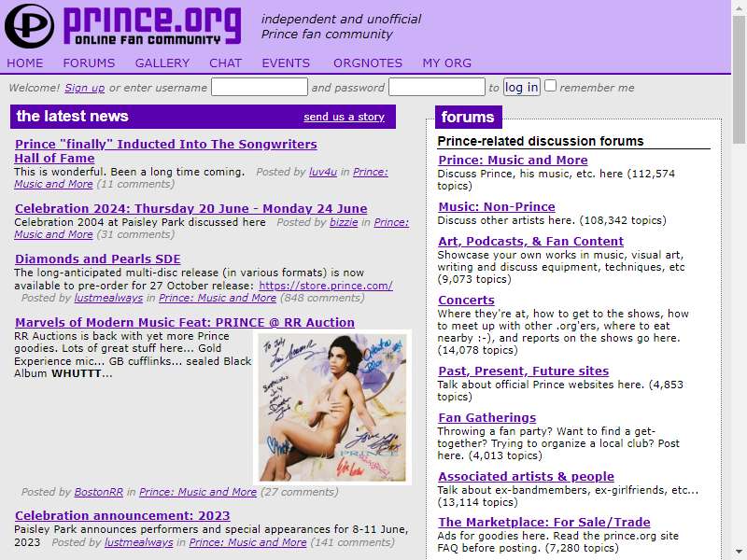The image size is (747, 560).
Task: View the first lustmealways poster profile, Diamonds story
Action: 108,298
